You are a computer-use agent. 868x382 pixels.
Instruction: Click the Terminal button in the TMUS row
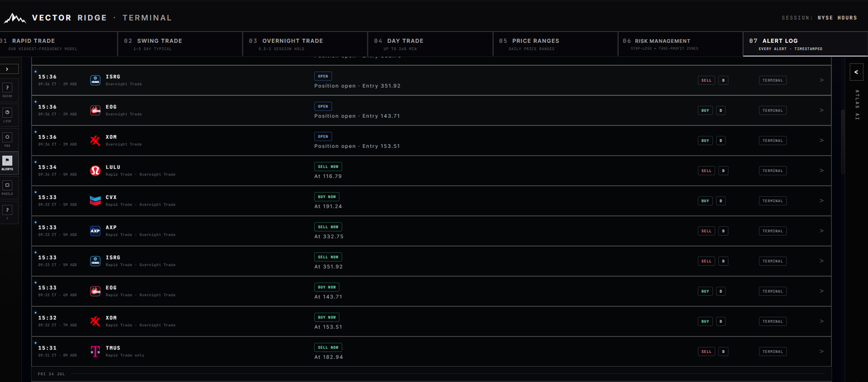[772, 352]
